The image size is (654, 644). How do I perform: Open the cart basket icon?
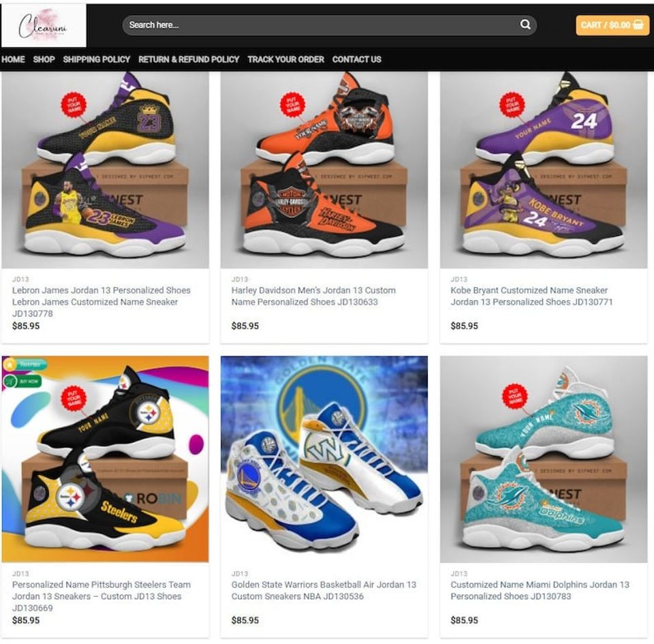638,25
